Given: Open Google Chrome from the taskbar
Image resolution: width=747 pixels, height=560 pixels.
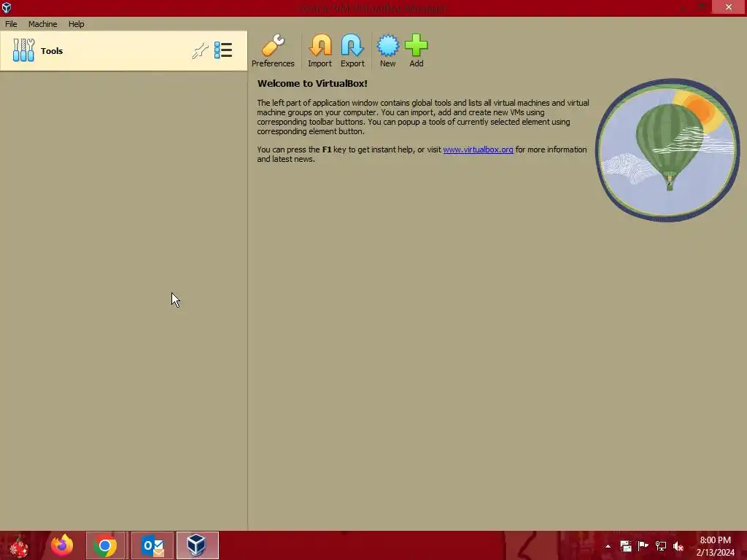Looking at the screenshot, I should [x=105, y=545].
